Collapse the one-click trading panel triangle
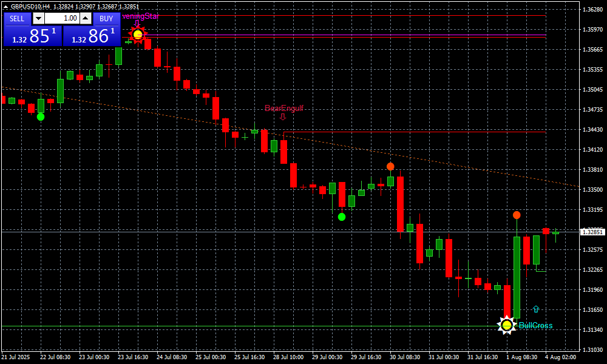 pyautogui.click(x=5, y=7)
